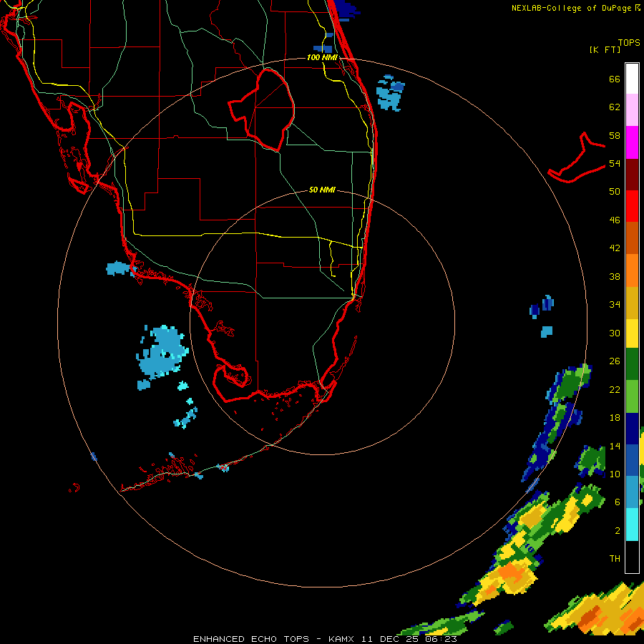Click the 42 legend value
The image size is (644, 644).
click(615, 248)
